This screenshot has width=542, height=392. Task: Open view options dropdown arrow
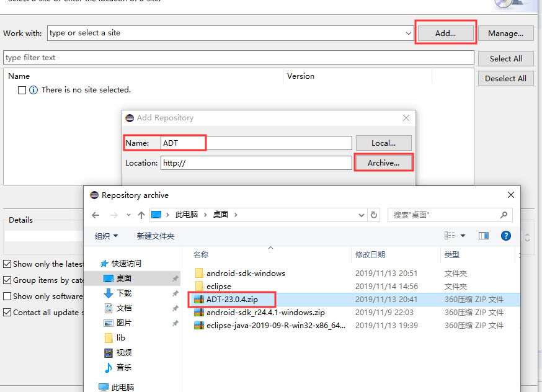(463, 236)
